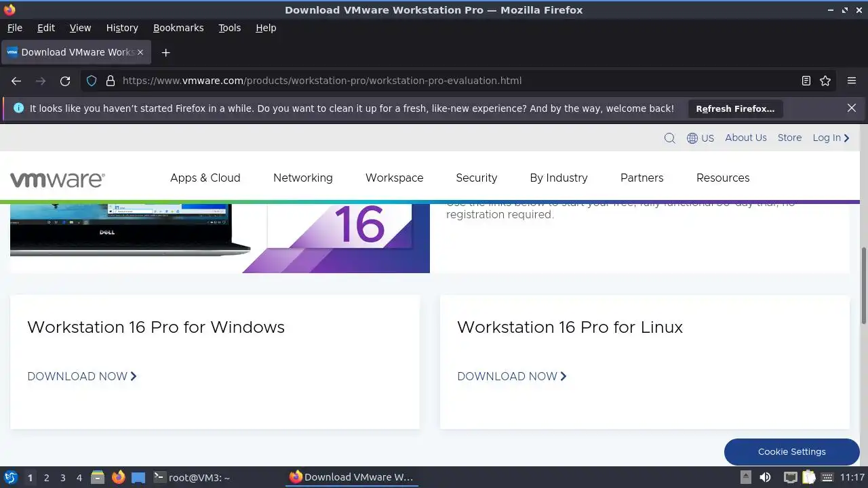Switch to workspace 2 in taskbar
The height and width of the screenshot is (488, 868).
click(x=46, y=478)
